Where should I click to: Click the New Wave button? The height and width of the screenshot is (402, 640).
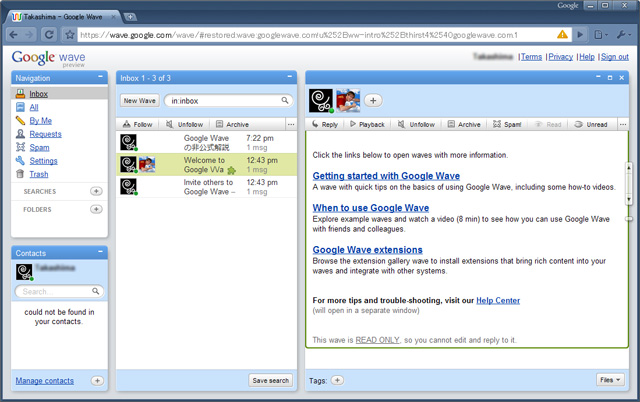click(x=140, y=100)
